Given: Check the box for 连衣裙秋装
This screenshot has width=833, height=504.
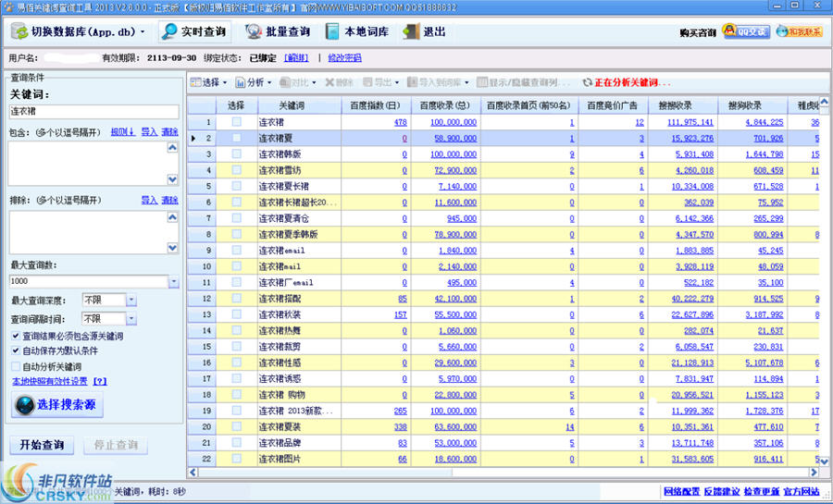Looking at the screenshot, I should (236, 314).
